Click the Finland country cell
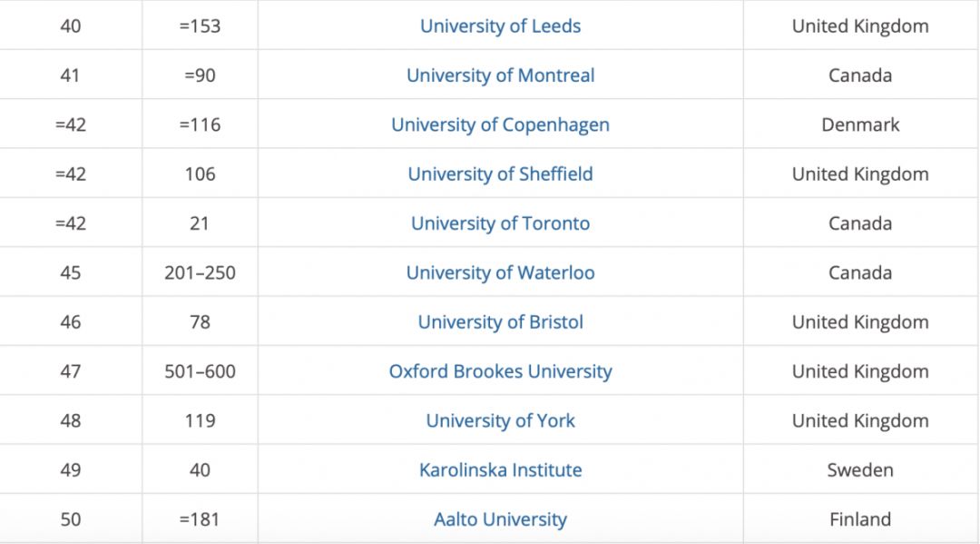The height and width of the screenshot is (544, 980). coord(860,519)
